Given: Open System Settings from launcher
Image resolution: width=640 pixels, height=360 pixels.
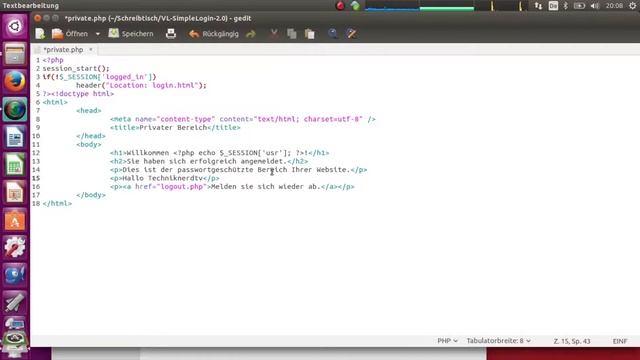Looking at the screenshot, I should pos(15,247).
